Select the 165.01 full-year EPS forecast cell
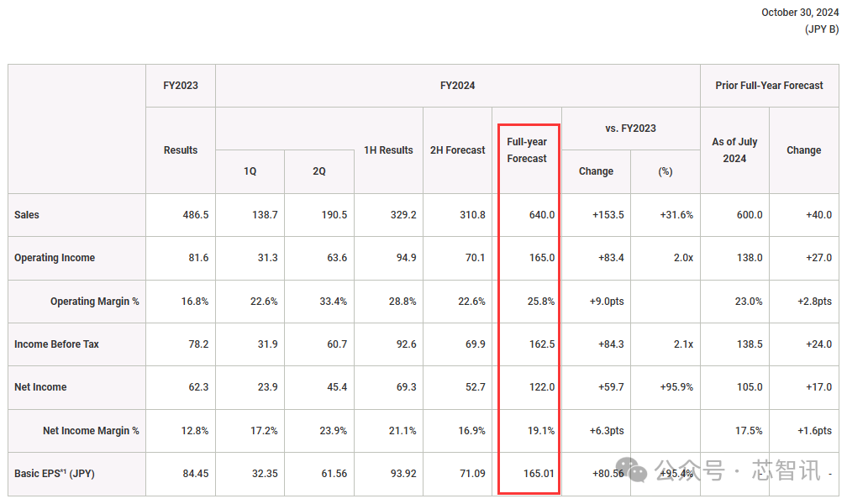The height and width of the screenshot is (504, 847). 539,474
